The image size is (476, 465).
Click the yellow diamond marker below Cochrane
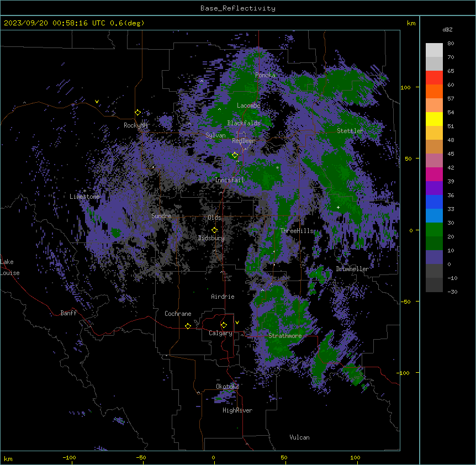188,326
